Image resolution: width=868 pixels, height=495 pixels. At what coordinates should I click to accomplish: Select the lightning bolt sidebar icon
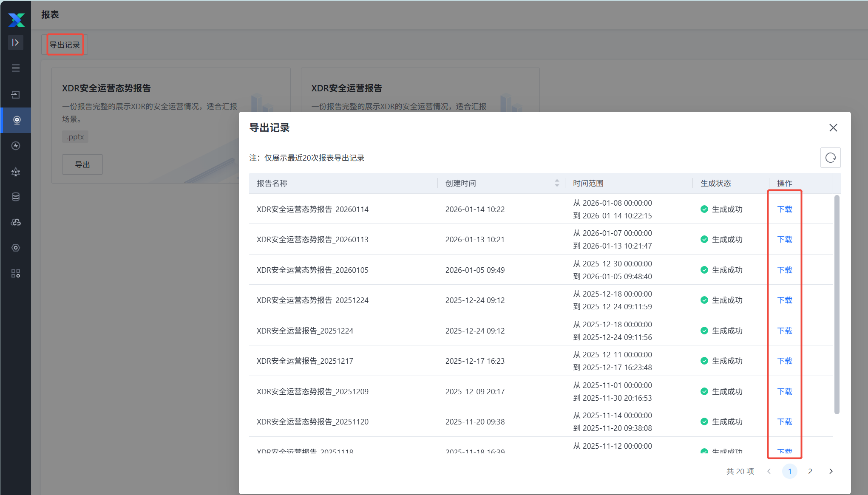tap(16, 146)
